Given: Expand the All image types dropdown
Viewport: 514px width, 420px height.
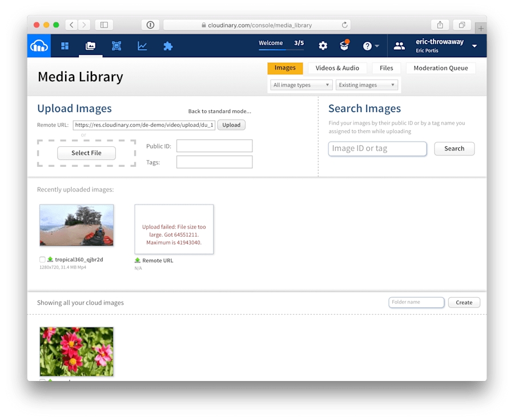Looking at the screenshot, I should (x=301, y=85).
